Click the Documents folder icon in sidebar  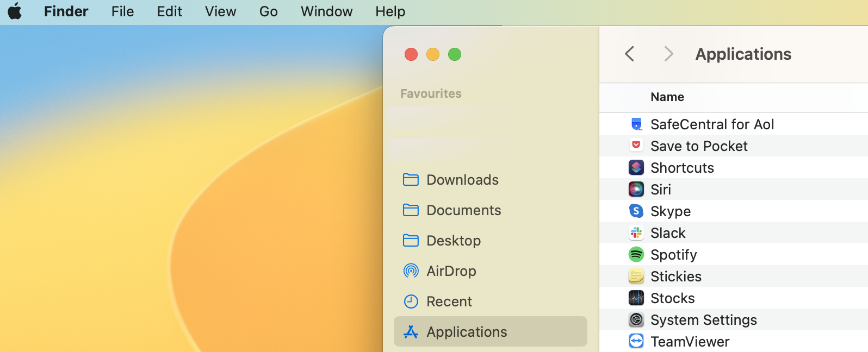pyautogui.click(x=411, y=210)
